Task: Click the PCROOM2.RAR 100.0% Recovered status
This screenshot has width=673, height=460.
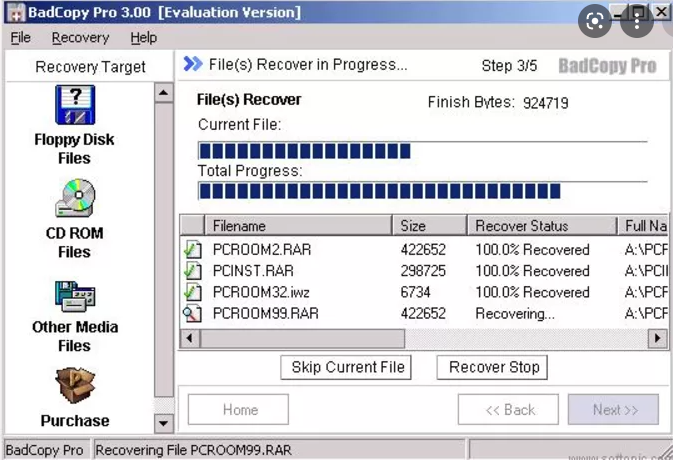Action: (532, 249)
